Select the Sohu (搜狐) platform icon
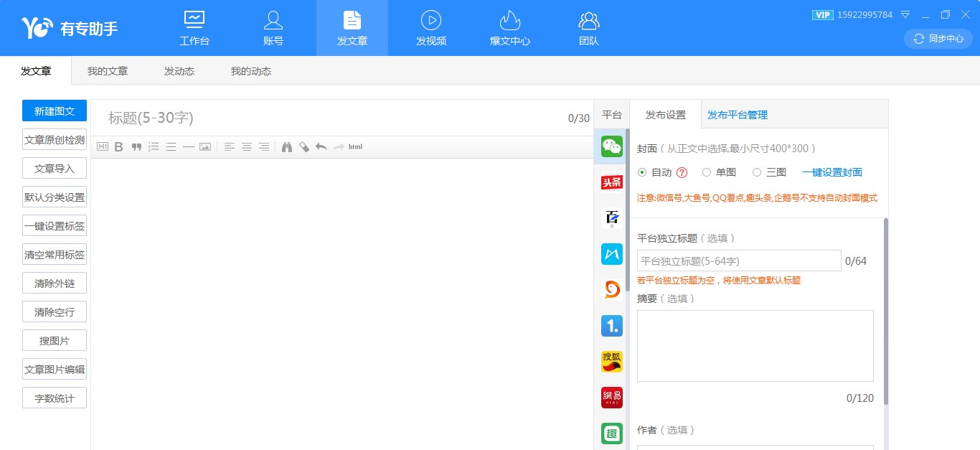Image resolution: width=980 pixels, height=450 pixels. coord(611,362)
